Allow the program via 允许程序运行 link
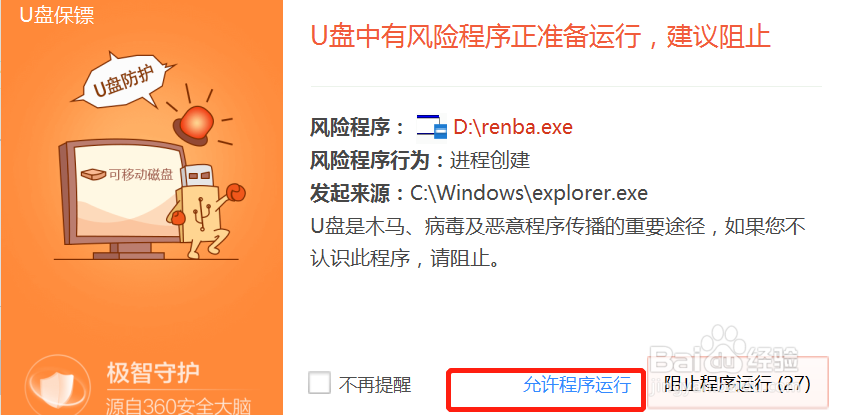 click(577, 385)
